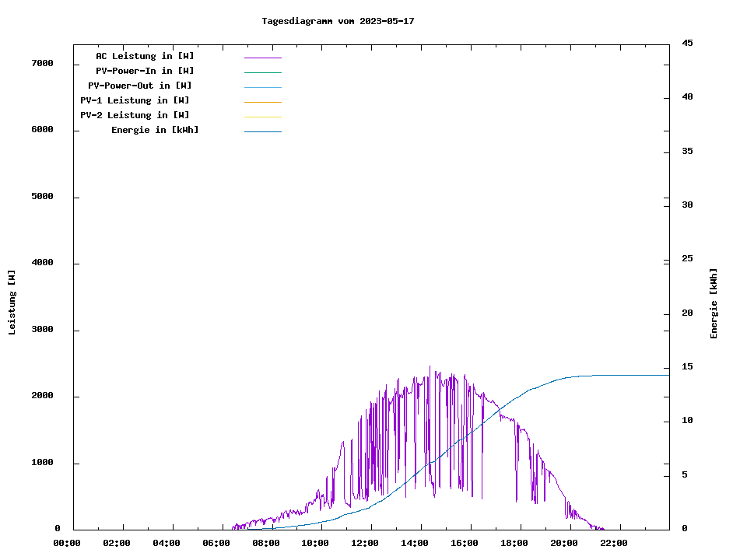Screen dimensions: 747x560
Task: Click the yellow PV-2 Leistung legend line
Action: [x=262, y=117]
